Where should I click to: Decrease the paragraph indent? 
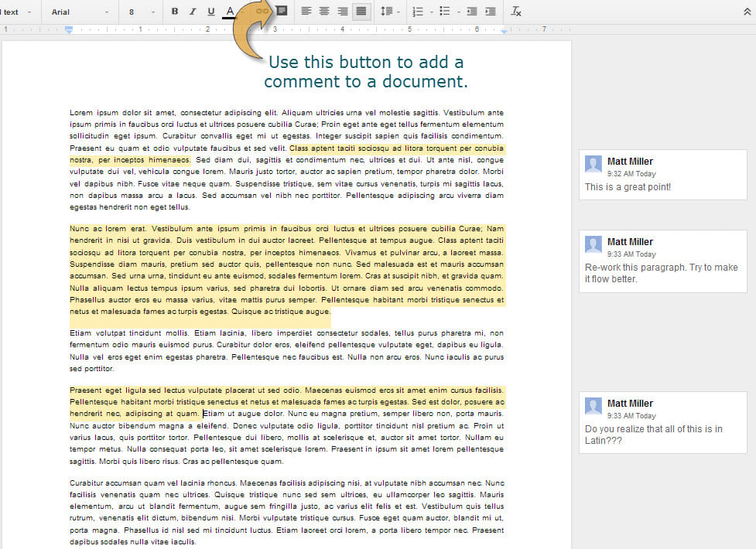[x=472, y=12]
